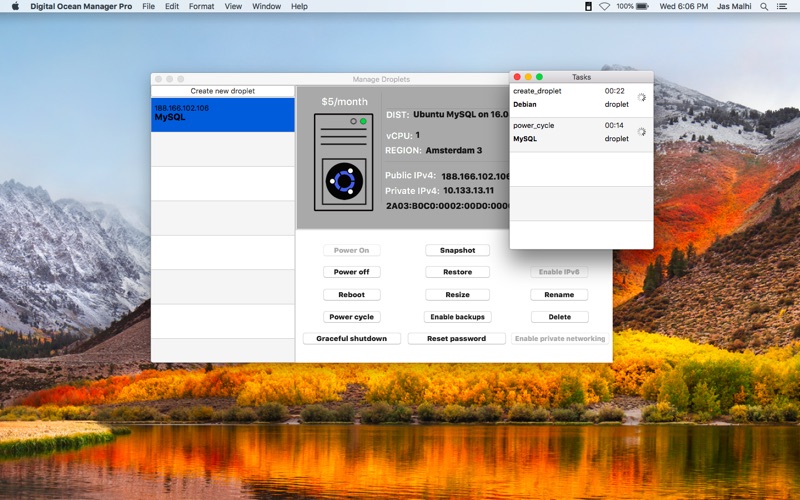Click the Amsterdam 3 region value
The width and height of the screenshot is (800, 500).
click(x=454, y=150)
